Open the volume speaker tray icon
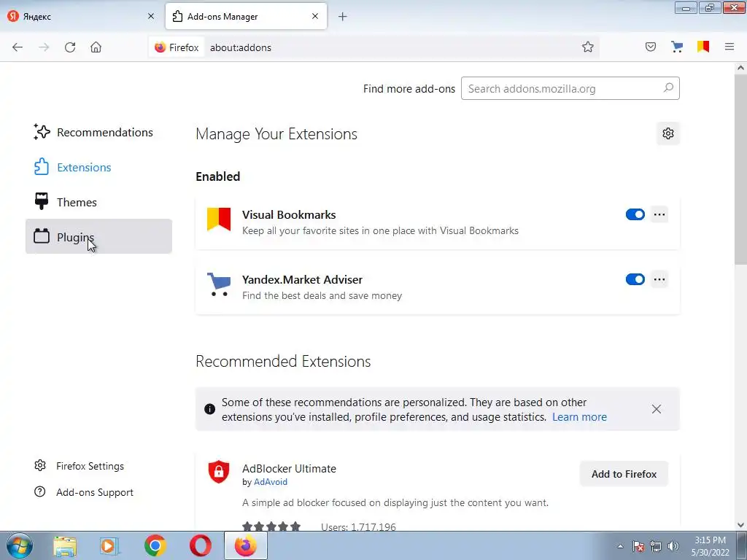Screen dimensions: 747x560 point(673,546)
